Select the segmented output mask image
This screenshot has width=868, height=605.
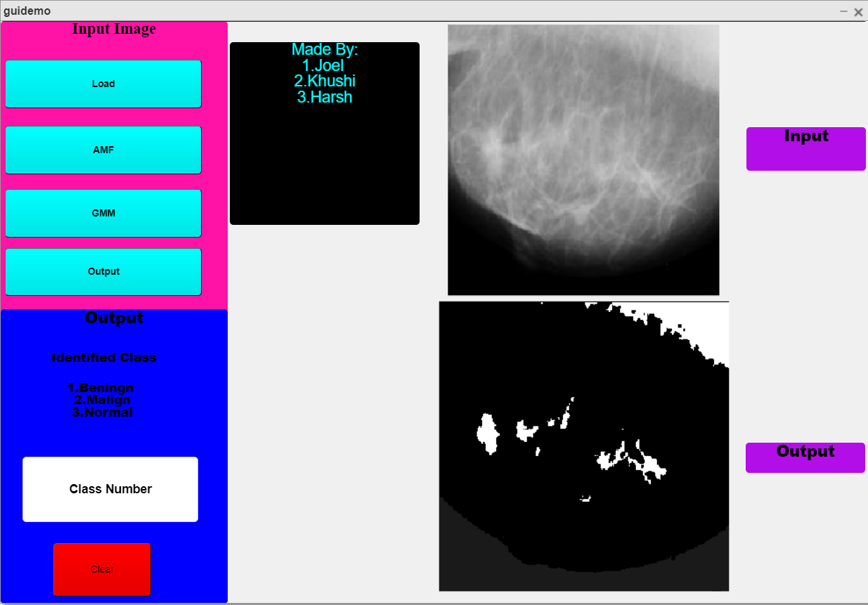pyautogui.click(x=583, y=445)
